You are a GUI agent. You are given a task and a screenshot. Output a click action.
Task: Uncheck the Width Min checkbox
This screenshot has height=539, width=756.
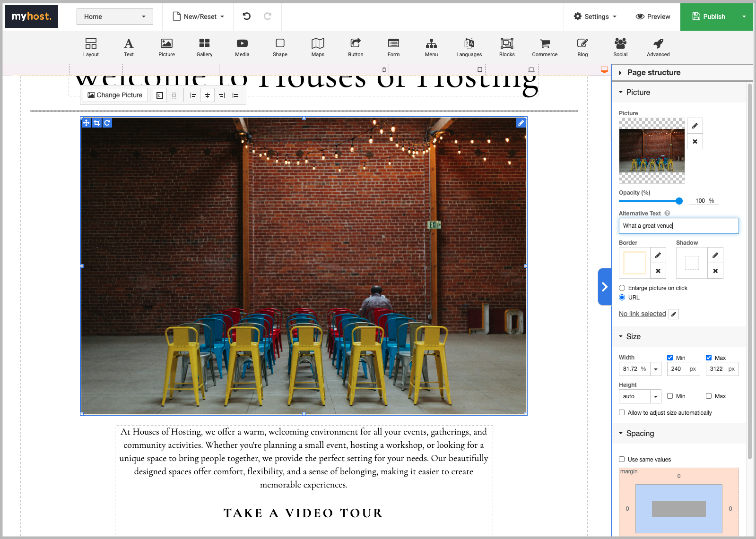pos(670,358)
